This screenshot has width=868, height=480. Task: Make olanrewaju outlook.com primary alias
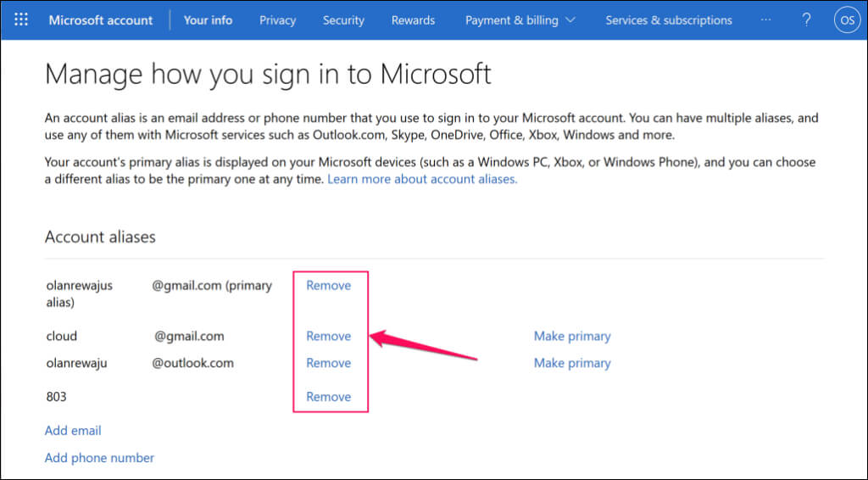(x=572, y=363)
